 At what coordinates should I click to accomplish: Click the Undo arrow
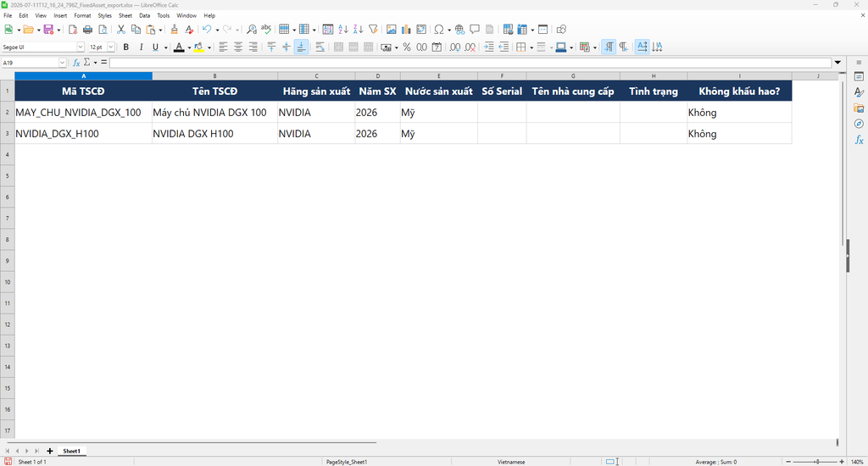207,30
